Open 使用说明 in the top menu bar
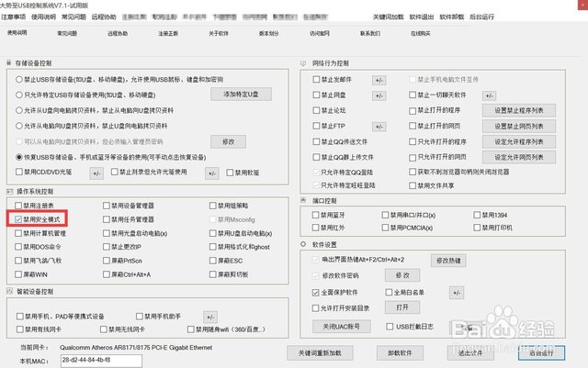Image resolution: width=588 pixels, height=368 pixels. coord(43,17)
